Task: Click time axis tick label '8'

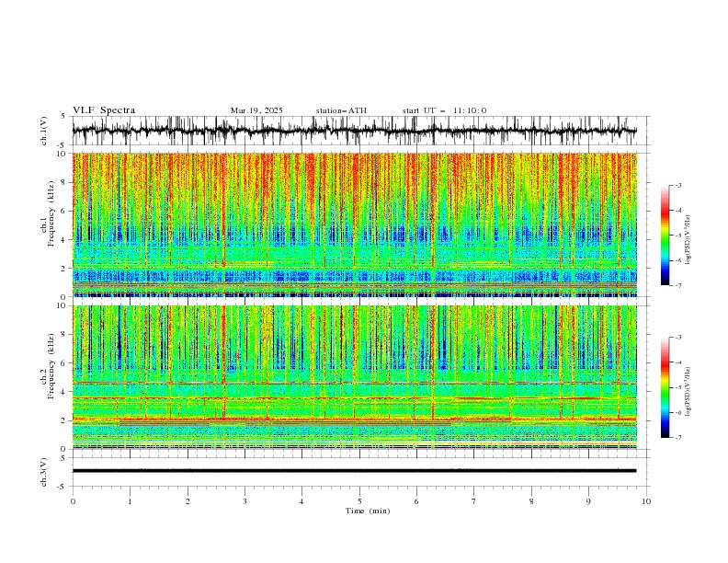Action: click(x=531, y=501)
